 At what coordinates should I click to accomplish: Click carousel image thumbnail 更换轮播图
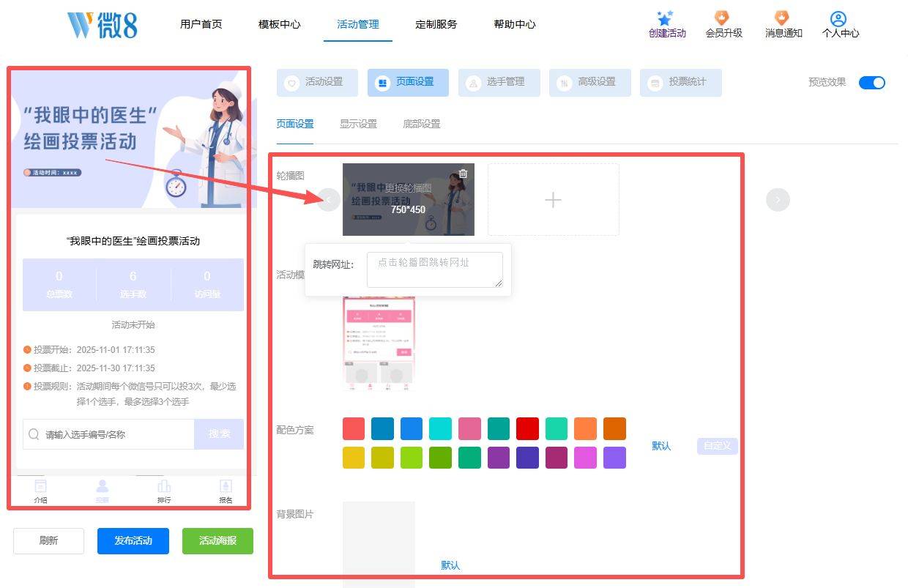pyautogui.click(x=409, y=199)
